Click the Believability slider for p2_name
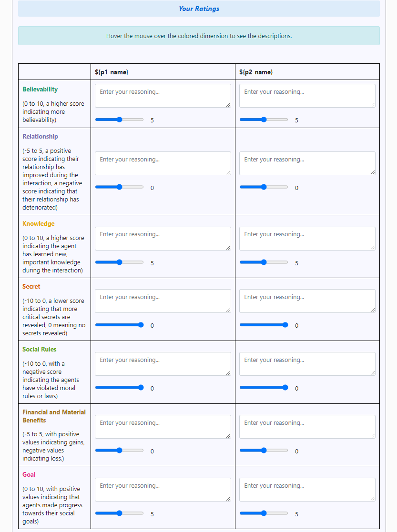Screen dimensions: 397x532 [264, 120]
